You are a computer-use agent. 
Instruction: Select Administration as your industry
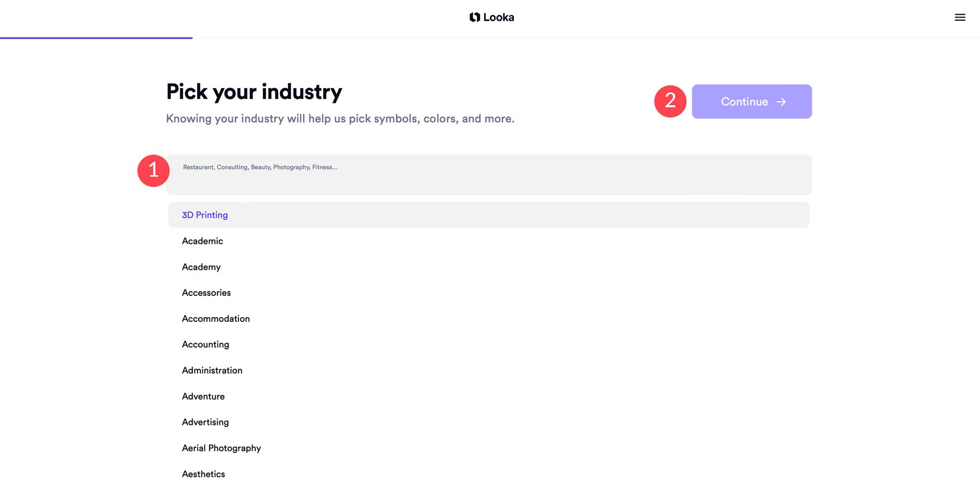tap(212, 370)
